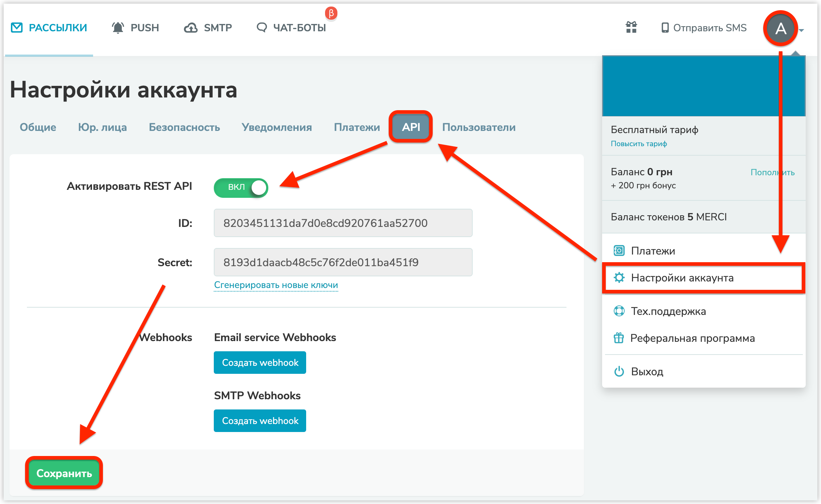This screenshot has height=504, width=821.
Task: Click the gift box icon in header
Action: coord(631,27)
